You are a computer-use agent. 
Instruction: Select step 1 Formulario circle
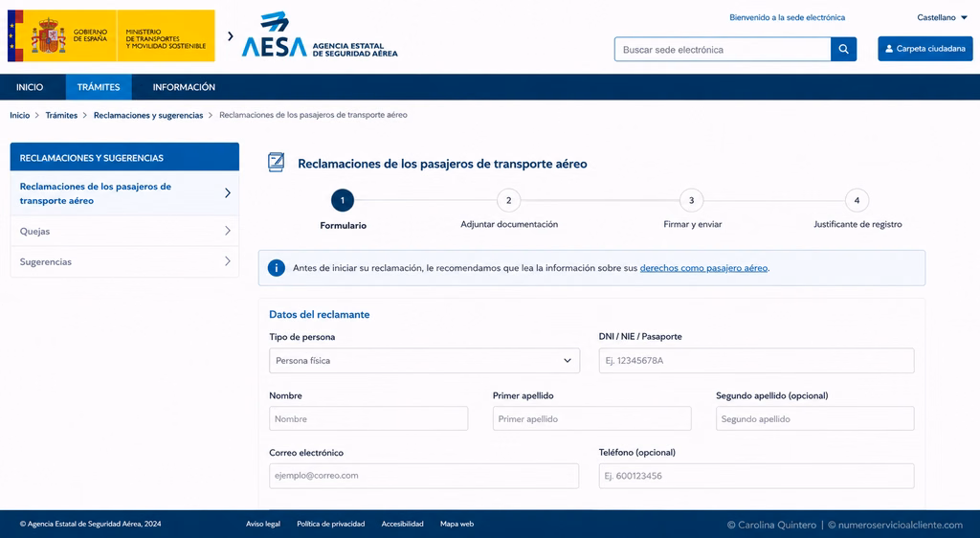(x=343, y=201)
